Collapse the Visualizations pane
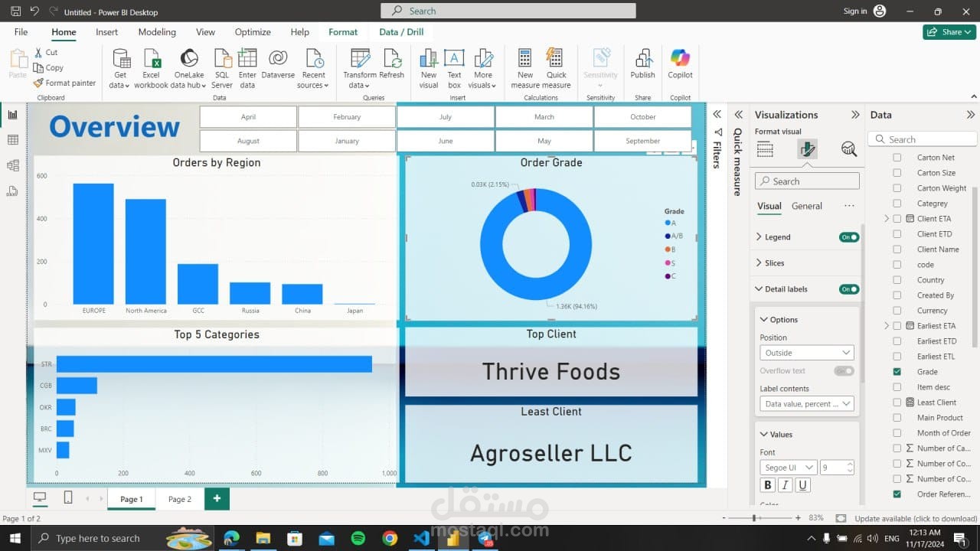The width and height of the screenshot is (980, 551). point(855,115)
